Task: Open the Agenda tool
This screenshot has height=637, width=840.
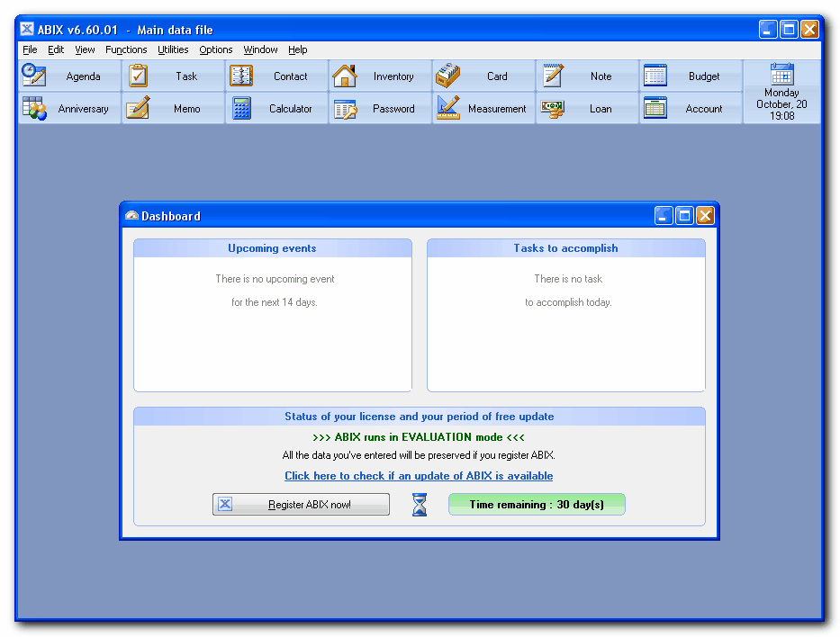Action: (x=68, y=76)
